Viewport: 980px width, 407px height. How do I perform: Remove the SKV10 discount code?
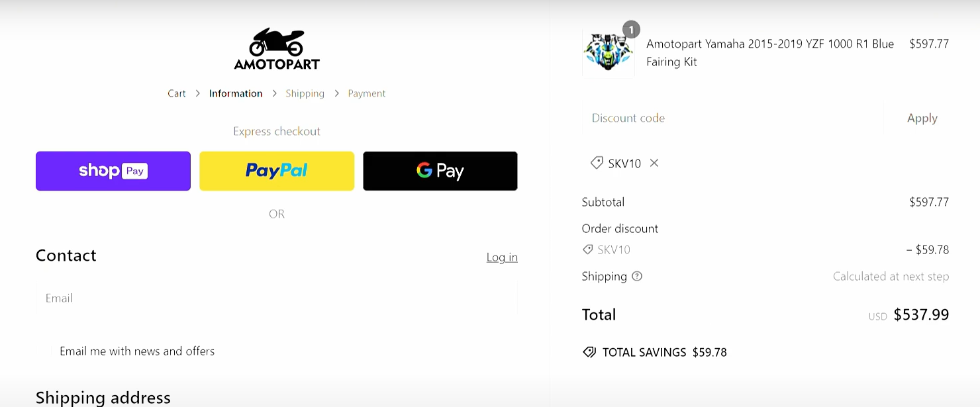pos(654,163)
